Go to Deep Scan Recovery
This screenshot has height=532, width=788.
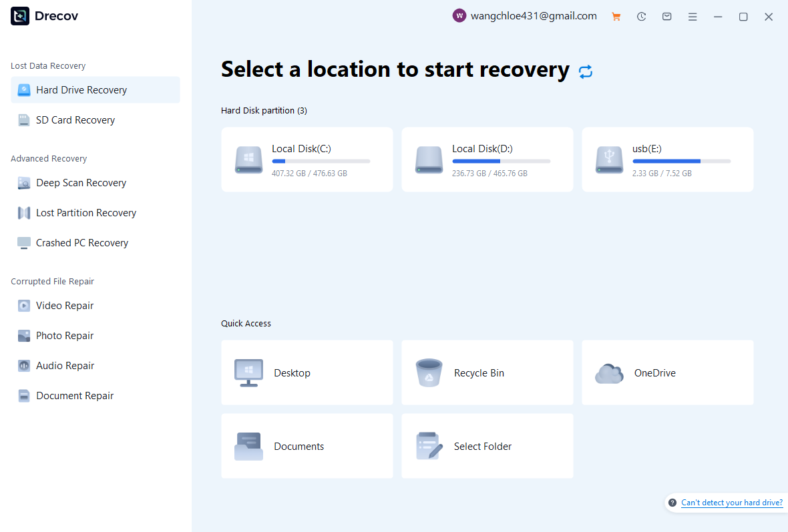tap(81, 183)
